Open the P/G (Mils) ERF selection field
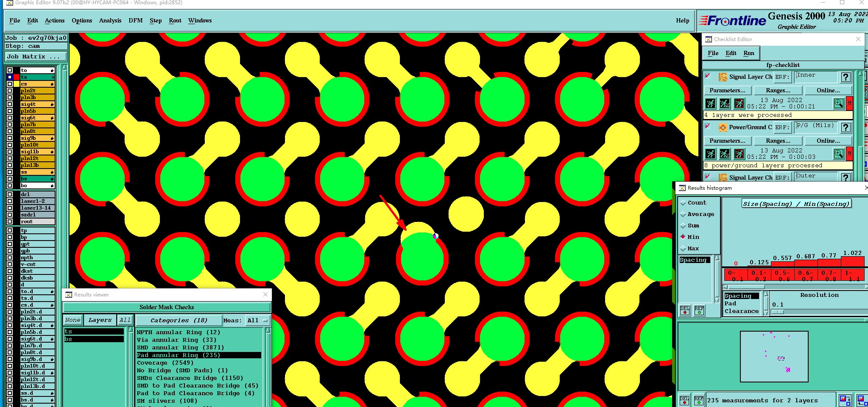Viewport: 868px width, 407px height. tap(817, 127)
